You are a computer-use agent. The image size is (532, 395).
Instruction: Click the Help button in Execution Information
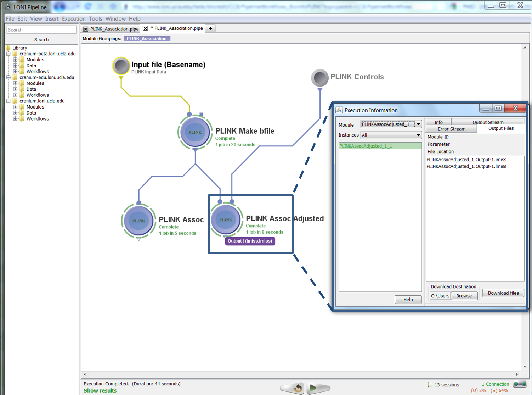pos(408,300)
